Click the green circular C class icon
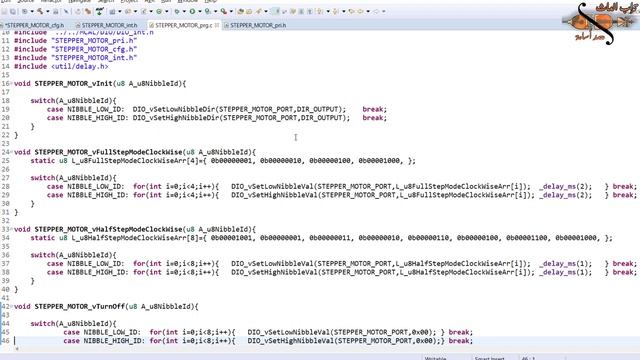This screenshot has height=360, width=640. 159,11
